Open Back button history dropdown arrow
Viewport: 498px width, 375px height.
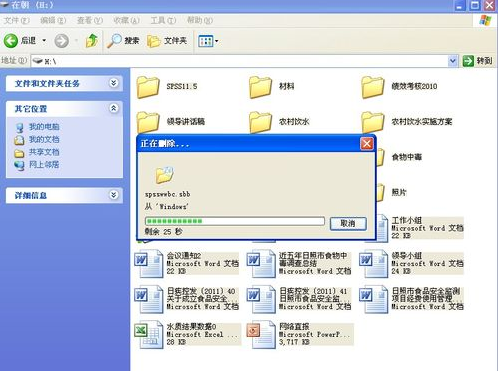tap(44, 41)
